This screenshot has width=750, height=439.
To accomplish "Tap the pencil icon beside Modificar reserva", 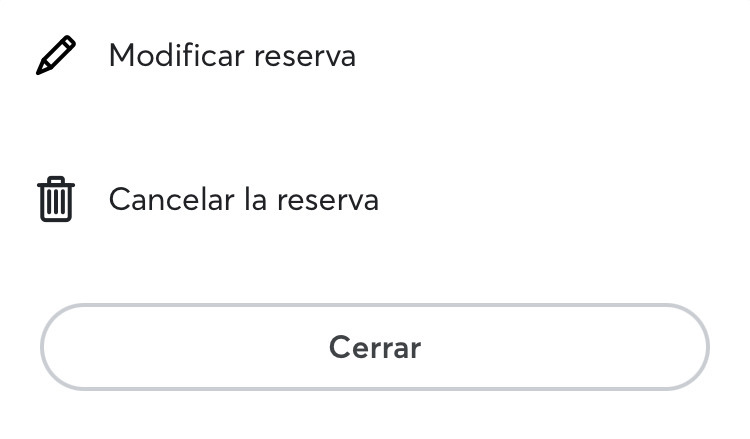I will [x=56, y=55].
